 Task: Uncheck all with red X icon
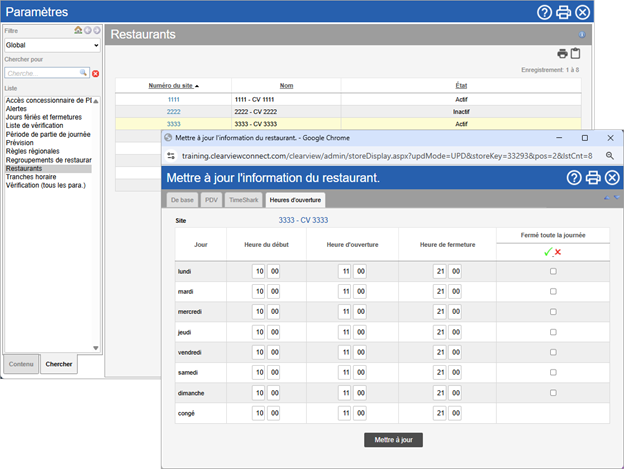click(558, 252)
